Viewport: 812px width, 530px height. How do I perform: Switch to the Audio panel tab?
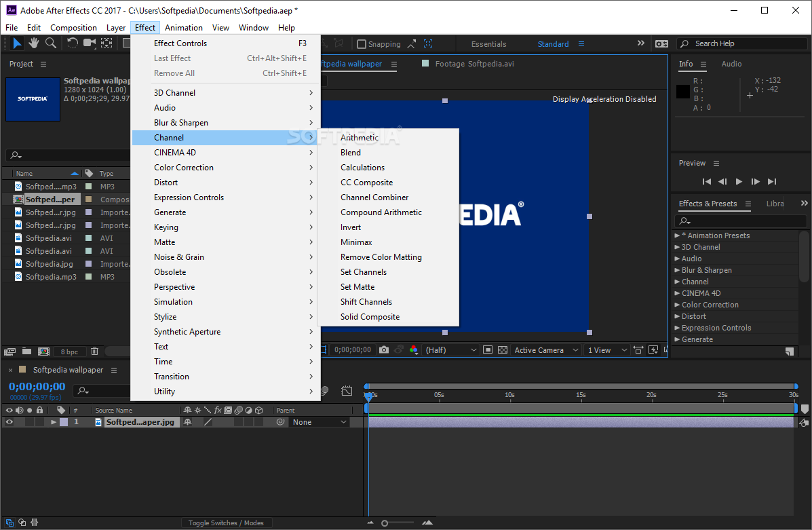pyautogui.click(x=731, y=64)
